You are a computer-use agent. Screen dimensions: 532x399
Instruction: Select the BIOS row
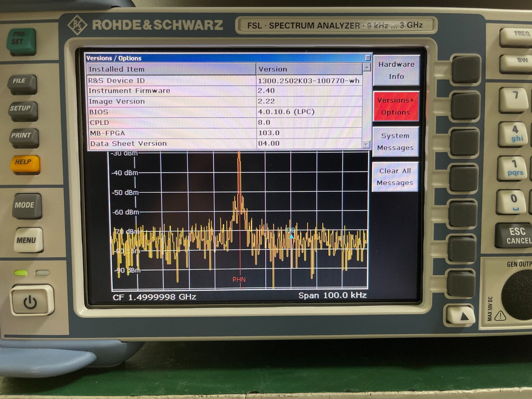click(225, 112)
